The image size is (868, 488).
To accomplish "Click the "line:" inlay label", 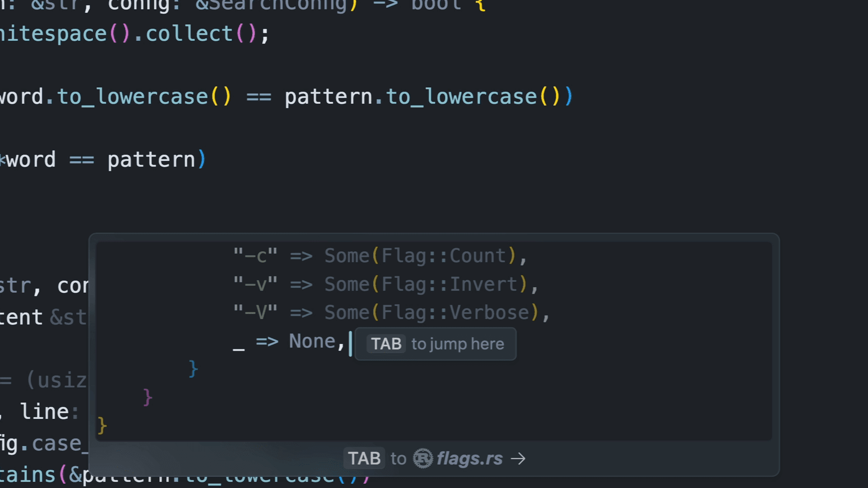I will tap(49, 412).
